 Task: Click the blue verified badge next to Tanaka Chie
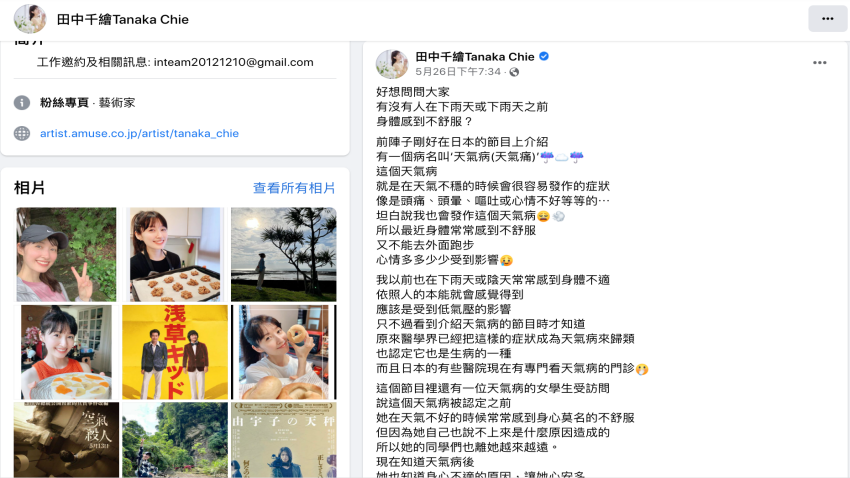click(544, 56)
